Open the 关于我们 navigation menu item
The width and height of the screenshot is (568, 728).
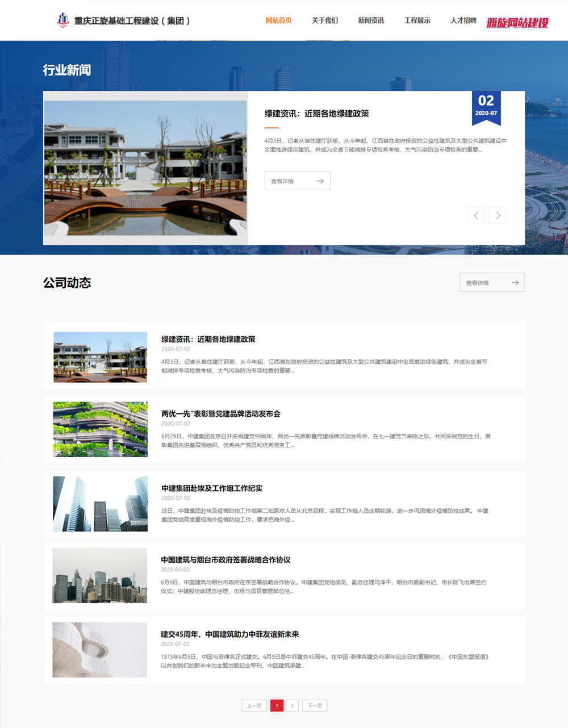coord(325,20)
